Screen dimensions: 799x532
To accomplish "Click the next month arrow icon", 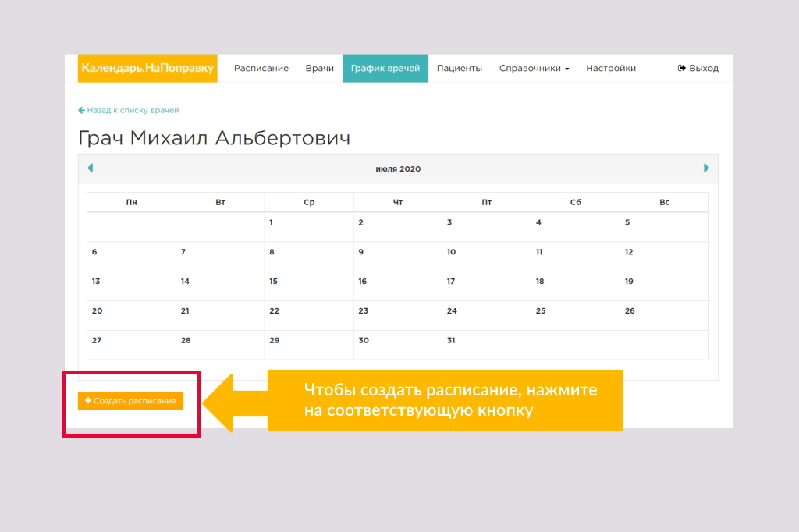I will (x=706, y=168).
